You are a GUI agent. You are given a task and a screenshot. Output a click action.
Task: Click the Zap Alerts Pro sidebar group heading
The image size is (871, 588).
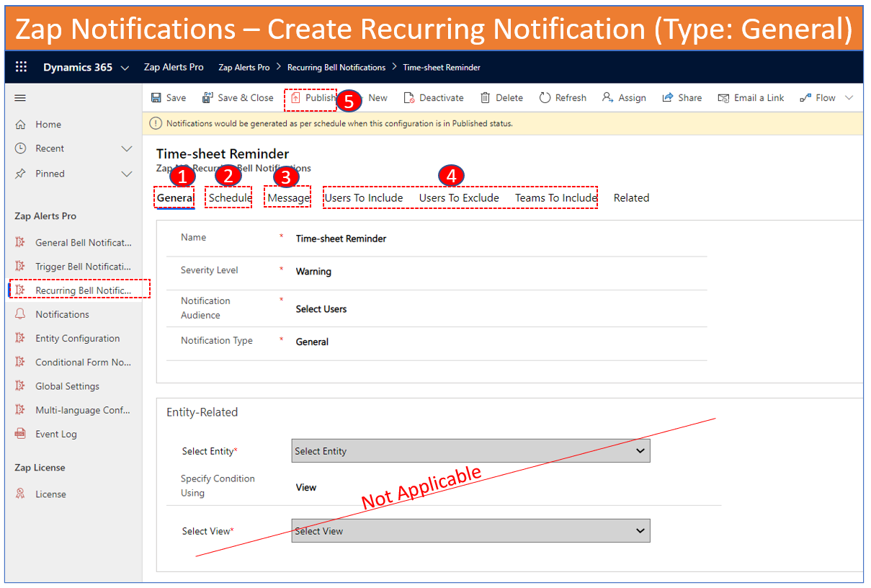tap(45, 216)
